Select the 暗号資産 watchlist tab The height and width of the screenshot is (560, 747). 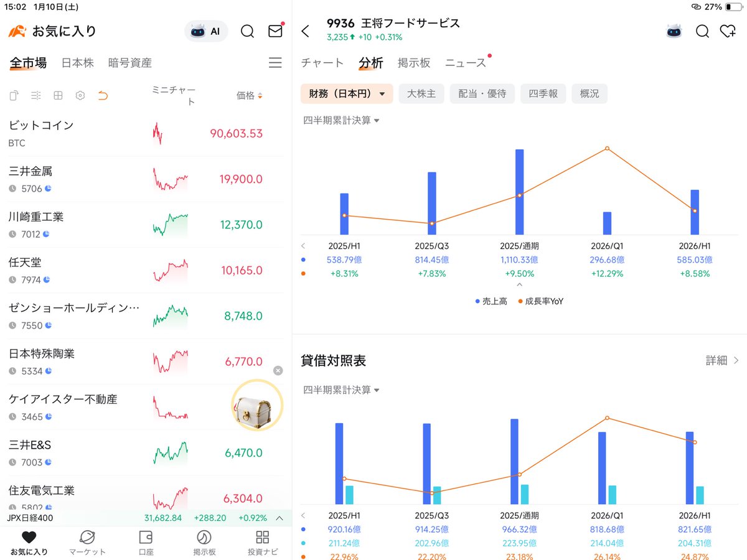click(129, 63)
